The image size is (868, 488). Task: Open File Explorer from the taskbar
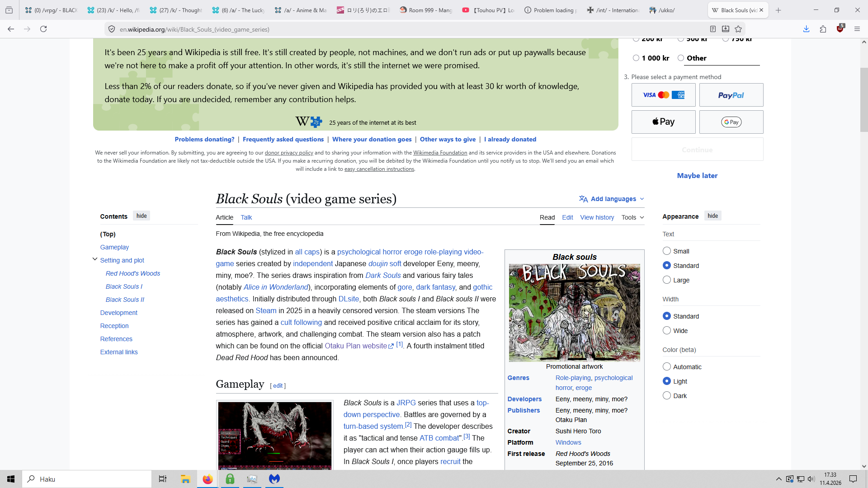pos(185,479)
